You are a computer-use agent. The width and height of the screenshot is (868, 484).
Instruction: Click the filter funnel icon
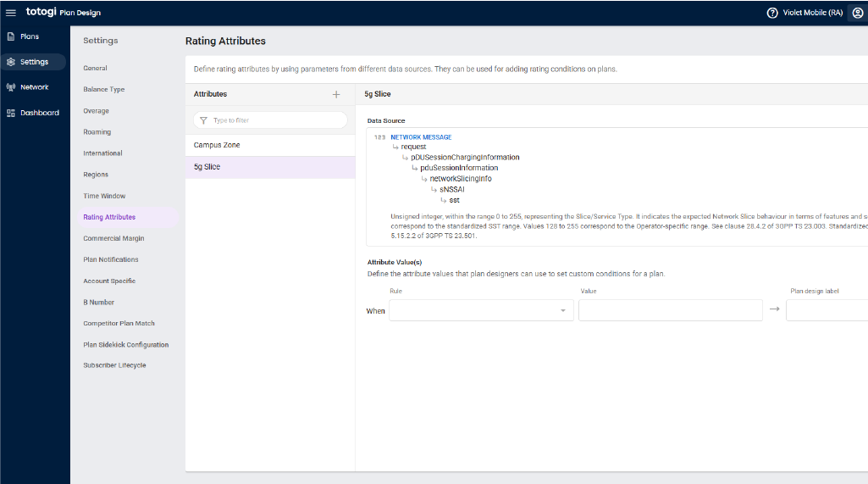[x=203, y=120]
